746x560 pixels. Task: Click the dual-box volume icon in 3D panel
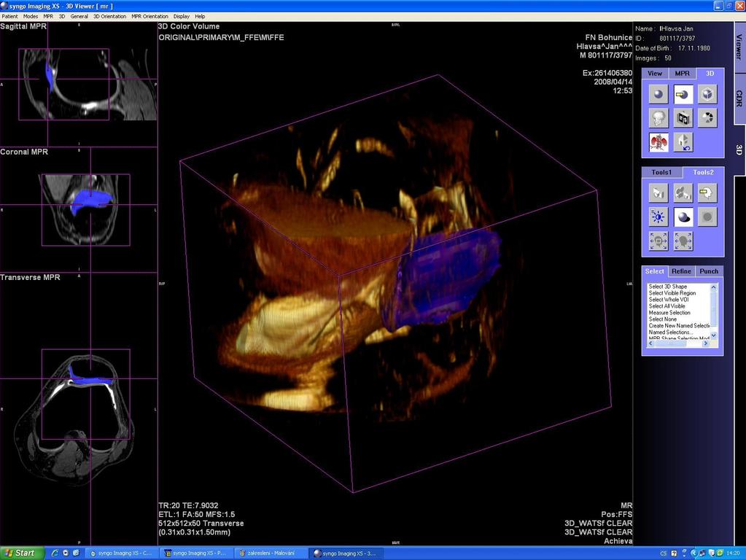(683, 118)
